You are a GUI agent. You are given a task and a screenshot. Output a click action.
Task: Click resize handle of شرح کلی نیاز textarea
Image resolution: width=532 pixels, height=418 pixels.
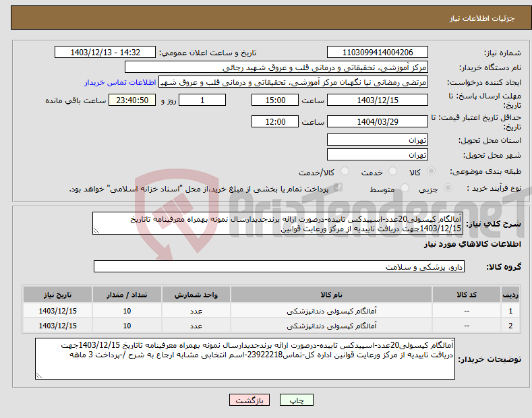96,231
